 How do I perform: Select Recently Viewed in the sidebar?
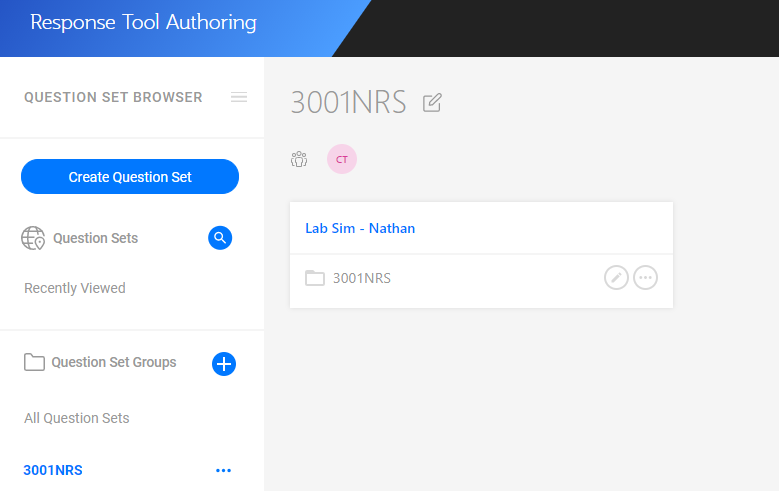click(75, 288)
